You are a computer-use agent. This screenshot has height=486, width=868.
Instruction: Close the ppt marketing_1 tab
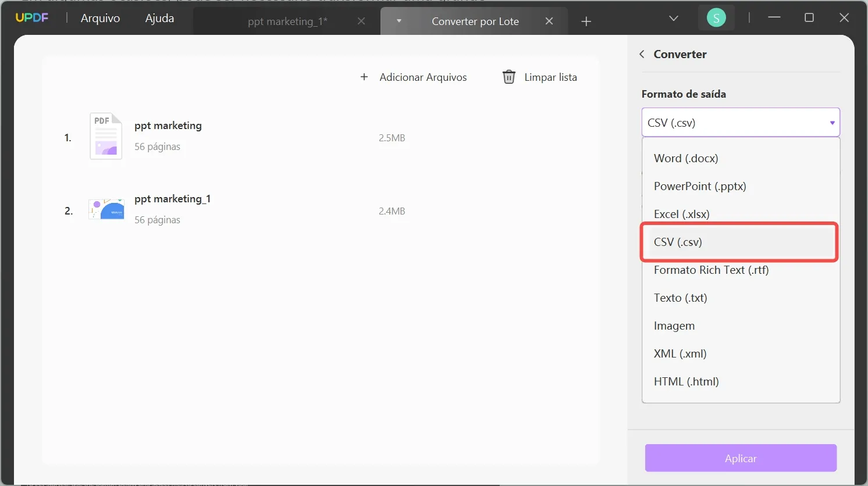pos(361,21)
